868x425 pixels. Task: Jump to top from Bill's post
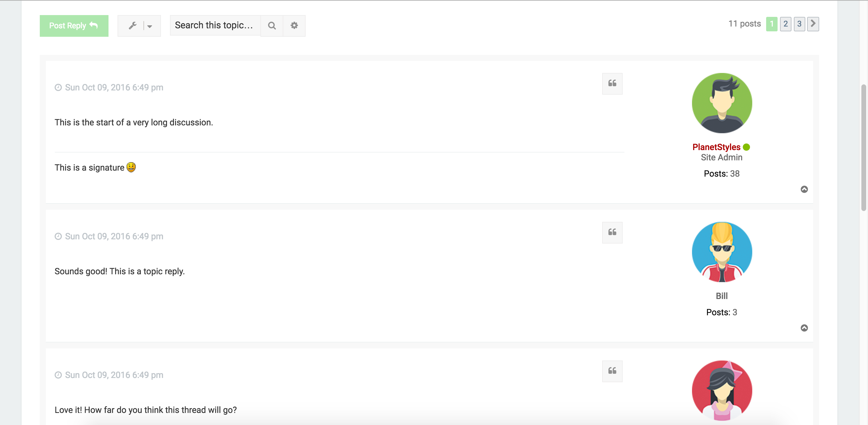pyautogui.click(x=804, y=328)
